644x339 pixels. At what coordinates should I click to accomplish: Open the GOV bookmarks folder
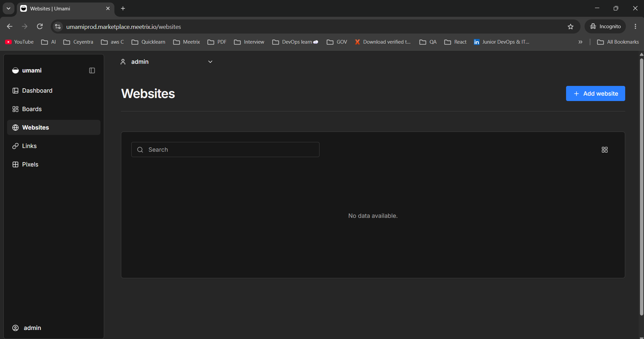tap(337, 42)
